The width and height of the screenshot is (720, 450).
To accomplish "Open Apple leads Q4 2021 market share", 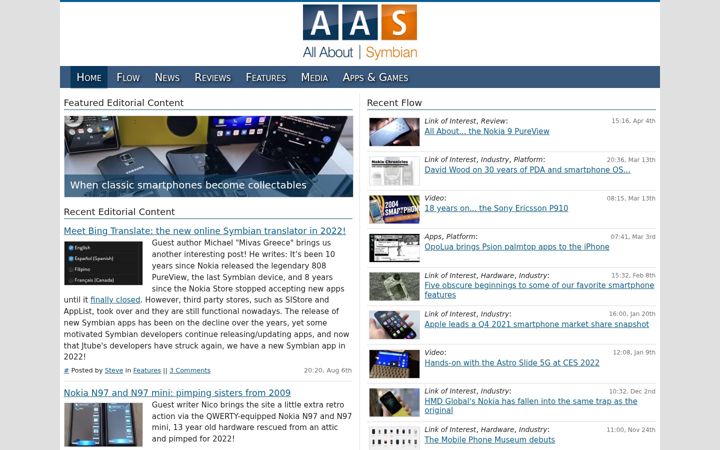I will (x=536, y=324).
